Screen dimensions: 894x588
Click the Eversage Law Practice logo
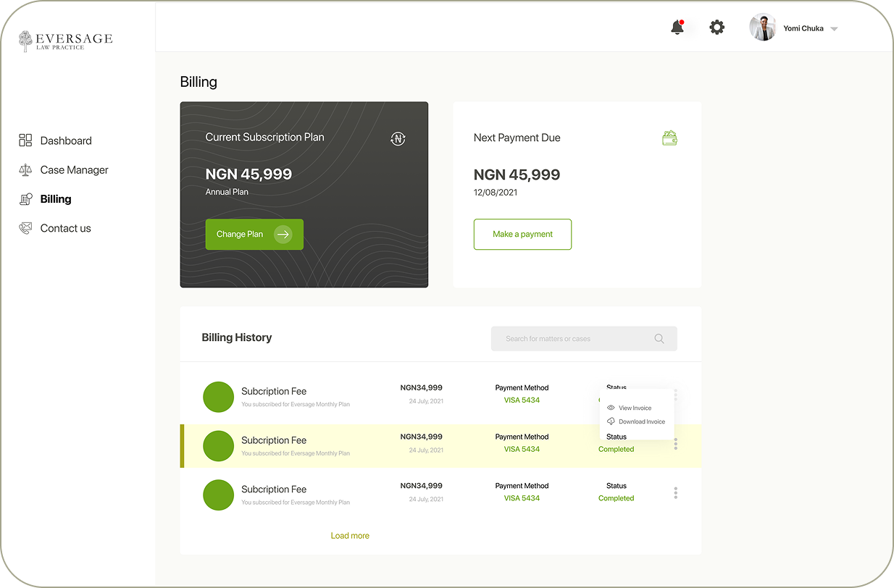(65, 41)
